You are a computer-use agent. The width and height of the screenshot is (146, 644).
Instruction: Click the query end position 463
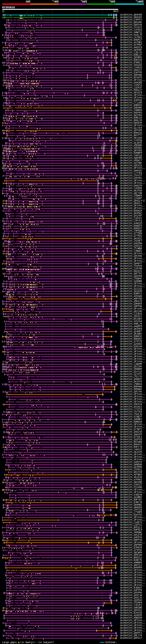(115, 11)
